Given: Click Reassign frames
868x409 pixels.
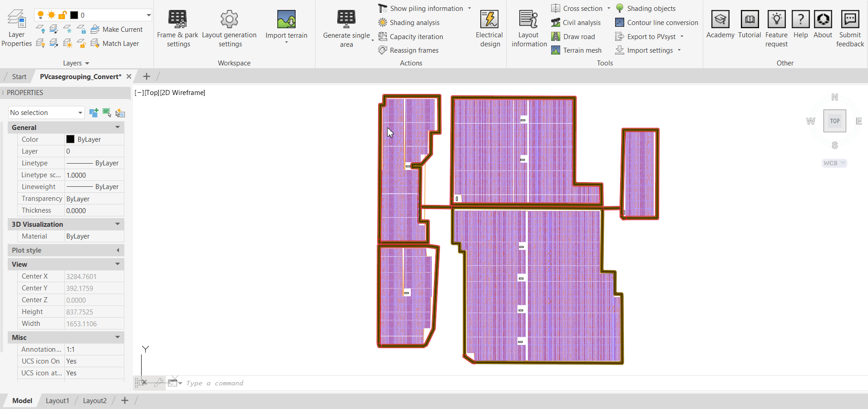Looking at the screenshot, I should click(x=409, y=50).
